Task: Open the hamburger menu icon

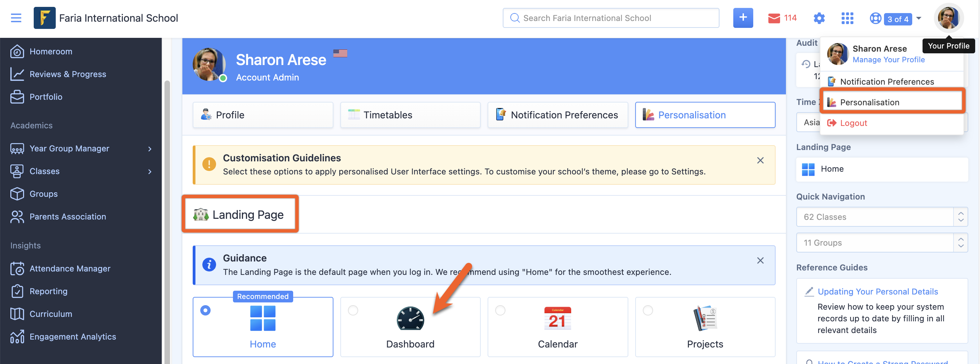Action: tap(16, 18)
